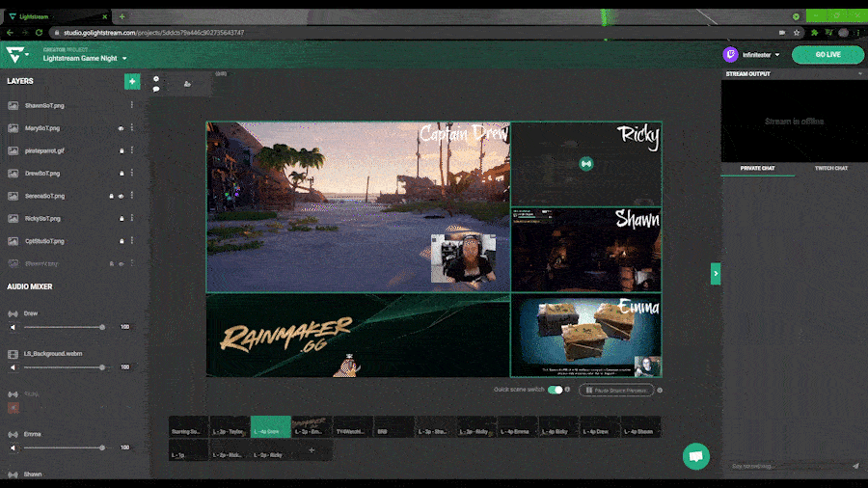Switch to the Twitch Chat tab
This screenshot has width=868, height=488.
point(831,168)
